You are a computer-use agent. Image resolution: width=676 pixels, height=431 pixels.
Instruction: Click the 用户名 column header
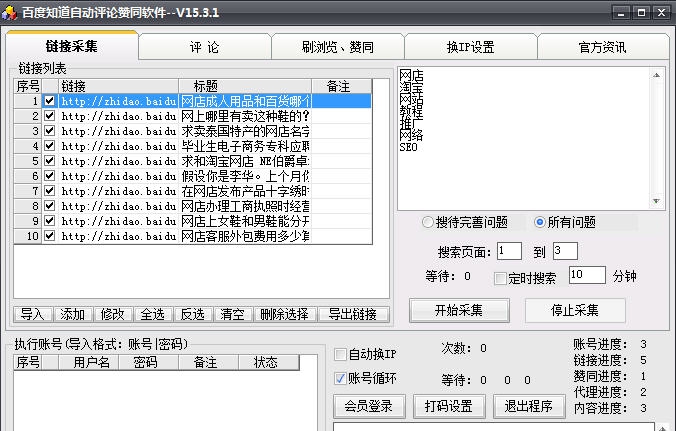tap(88, 362)
